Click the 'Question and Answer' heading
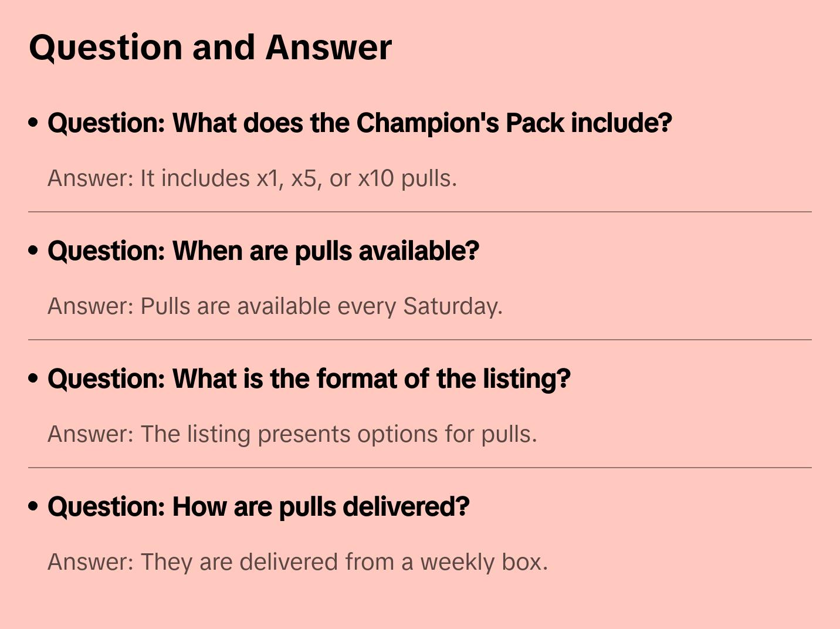 coord(210,47)
